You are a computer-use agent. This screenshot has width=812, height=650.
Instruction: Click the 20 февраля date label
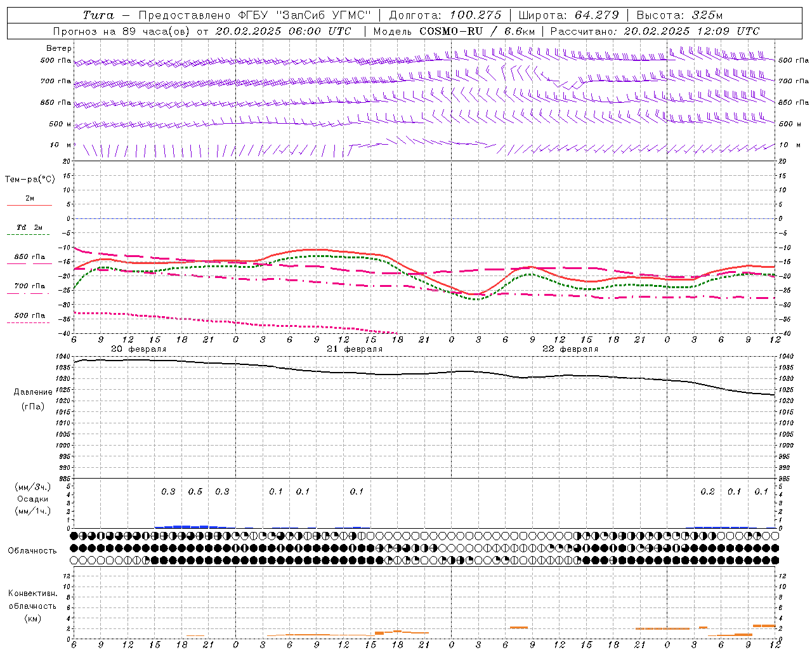click(138, 349)
